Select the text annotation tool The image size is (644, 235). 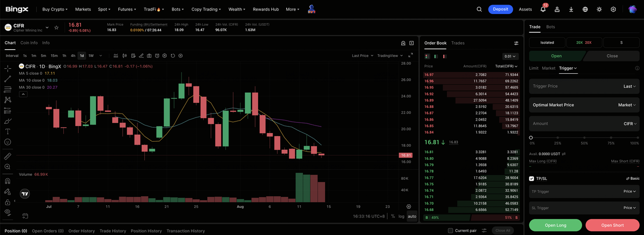(x=8, y=131)
